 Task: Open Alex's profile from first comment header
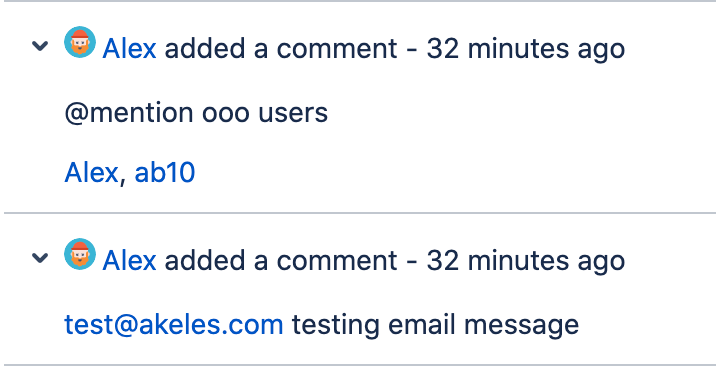point(129,49)
